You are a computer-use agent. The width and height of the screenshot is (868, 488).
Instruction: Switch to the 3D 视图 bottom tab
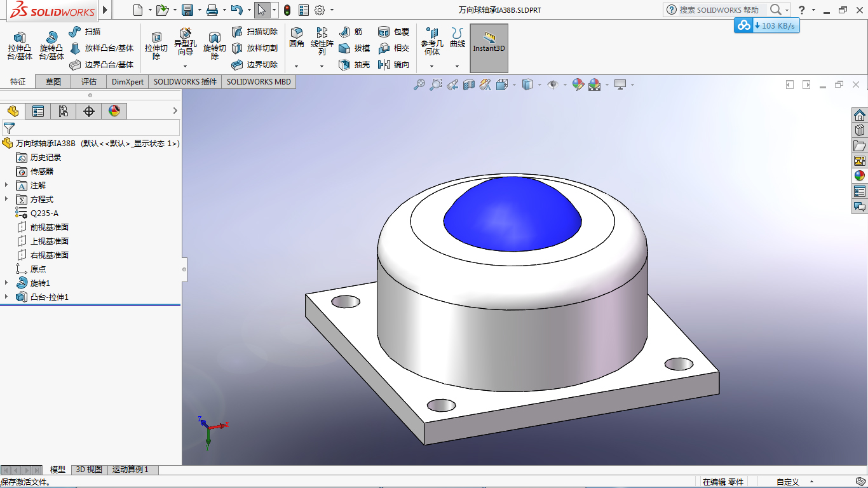pyautogui.click(x=89, y=470)
